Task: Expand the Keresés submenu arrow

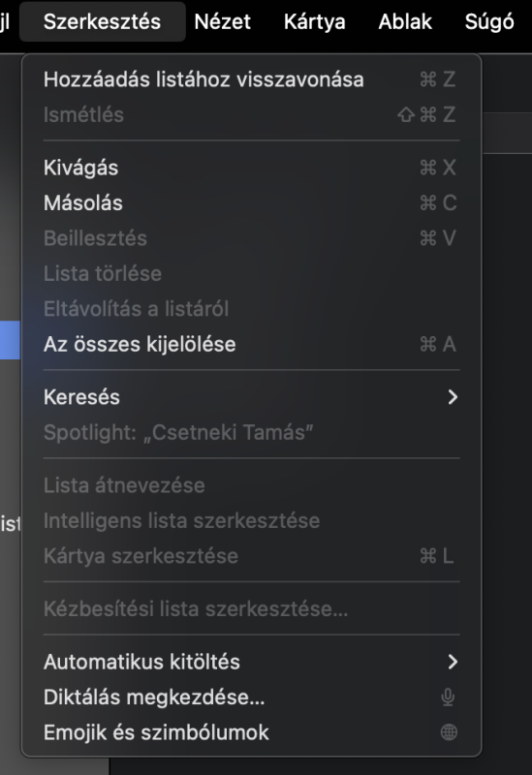Action: coord(453,397)
